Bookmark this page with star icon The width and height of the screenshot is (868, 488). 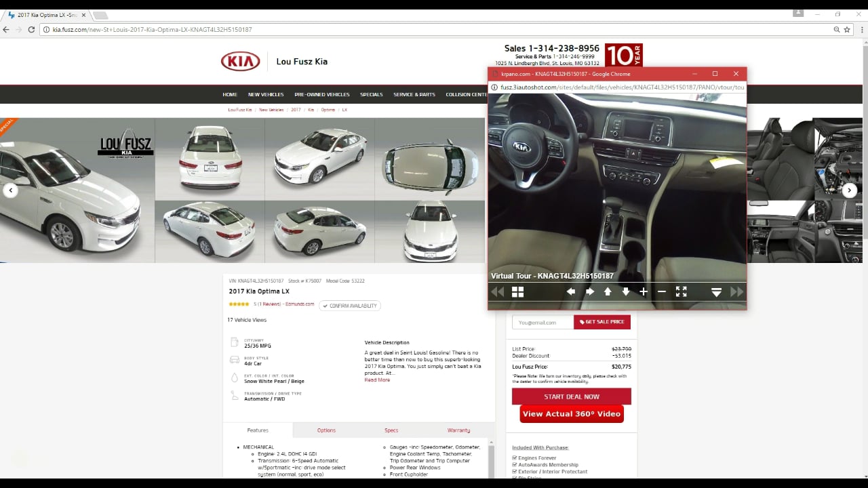tap(848, 30)
